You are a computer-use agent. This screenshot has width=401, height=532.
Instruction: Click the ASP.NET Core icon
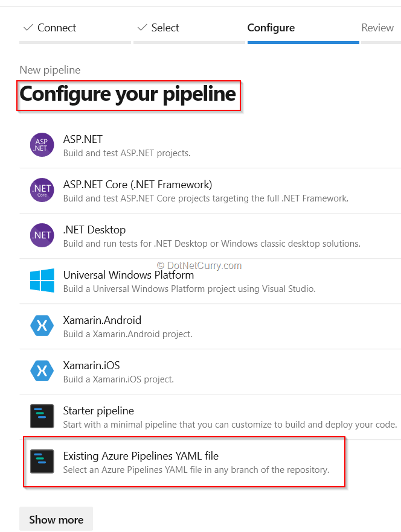(42, 191)
